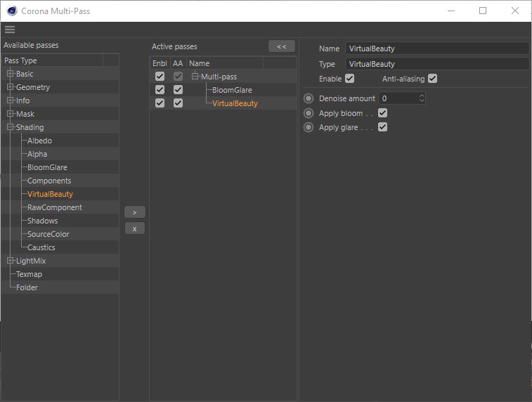Click the Pass Type column header

coord(53,60)
